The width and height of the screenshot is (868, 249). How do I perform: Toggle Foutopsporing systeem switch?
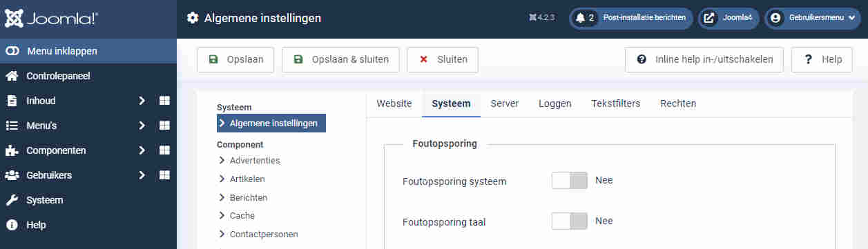(569, 181)
